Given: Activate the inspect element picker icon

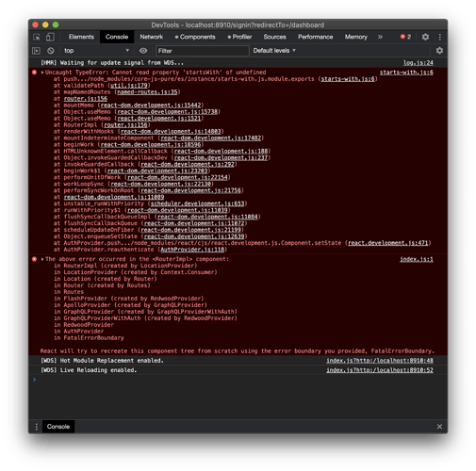Looking at the screenshot, I should pos(37,37).
